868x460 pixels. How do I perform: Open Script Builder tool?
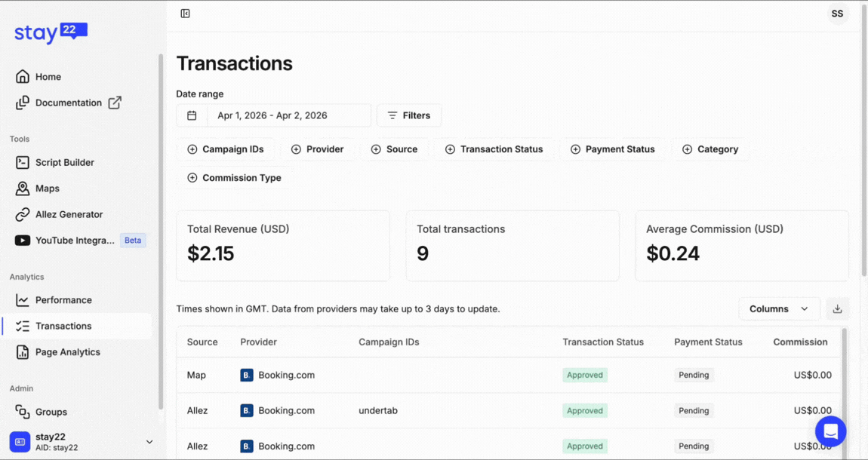[64, 162]
